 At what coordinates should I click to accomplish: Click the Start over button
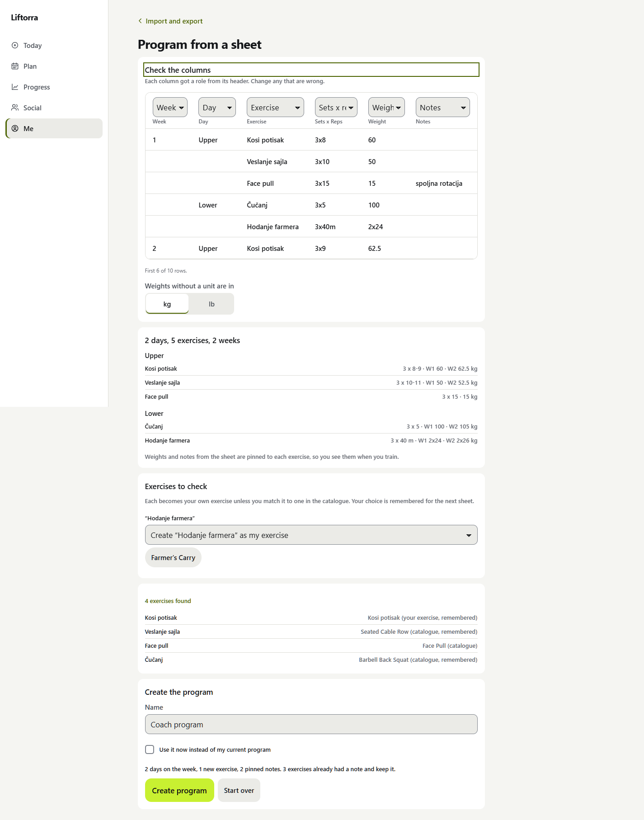tap(239, 790)
